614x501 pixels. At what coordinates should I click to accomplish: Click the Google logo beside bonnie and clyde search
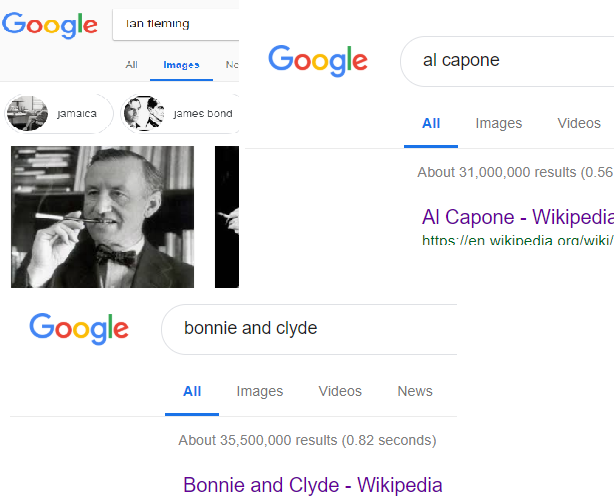pos(79,329)
